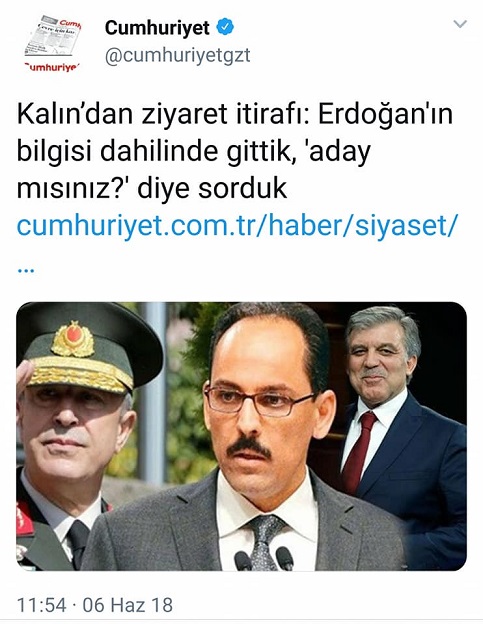Click the gold emblem on the military cap

(73, 339)
